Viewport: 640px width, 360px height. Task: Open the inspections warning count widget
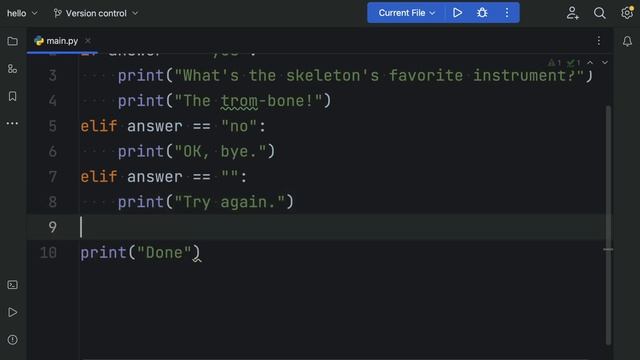(564, 63)
